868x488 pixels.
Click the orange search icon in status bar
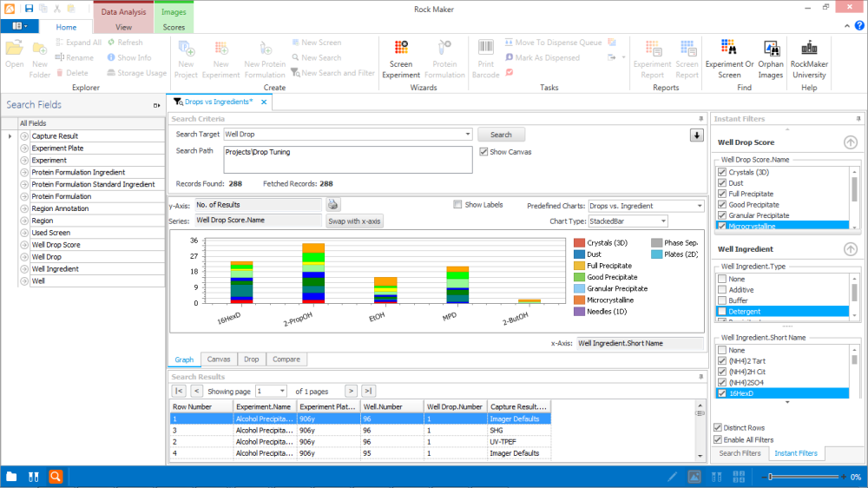[56, 477]
